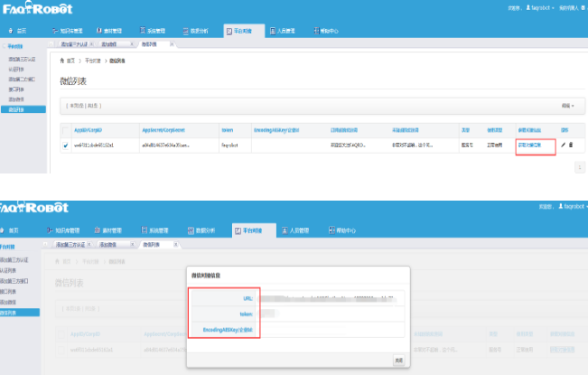The height and width of the screenshot is (375, 588).
Task: Select 认证列表 in lower screenshot sidebar
Action: tap(8, 270)
